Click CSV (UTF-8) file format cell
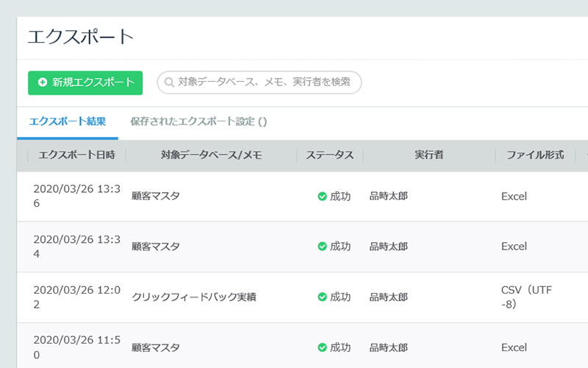Screen dimensions: 588x368 pyautogui.click(x=526, y=297)
